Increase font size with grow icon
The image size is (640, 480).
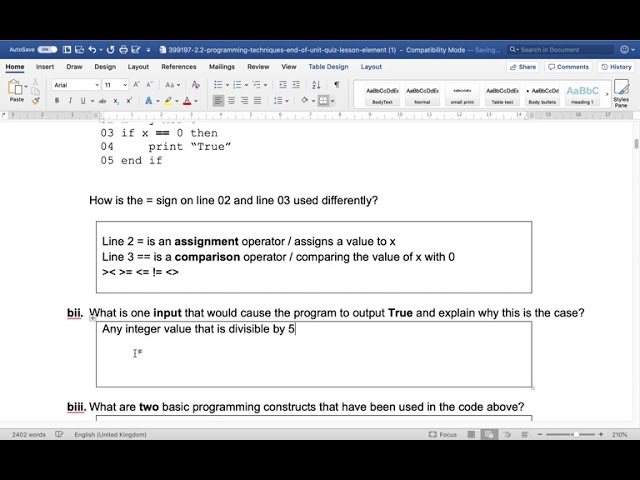click(x=136, y=85)
